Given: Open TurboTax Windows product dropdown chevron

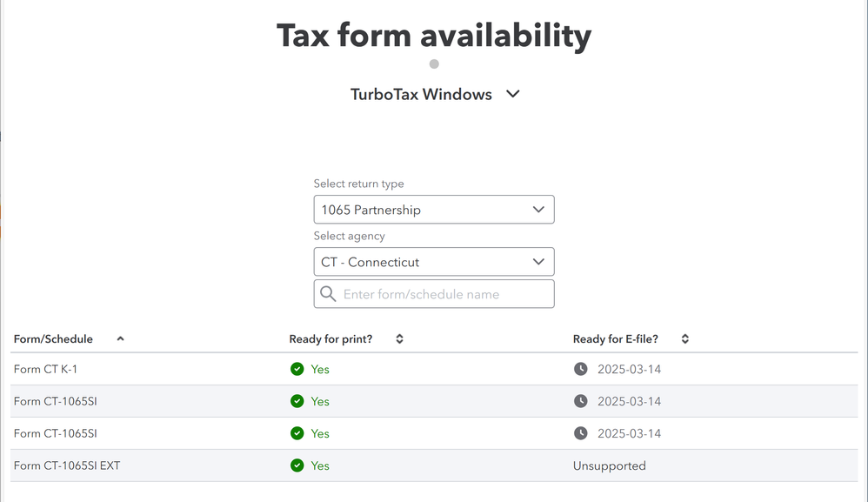Looking at the screenshot, I should [513, 94].
